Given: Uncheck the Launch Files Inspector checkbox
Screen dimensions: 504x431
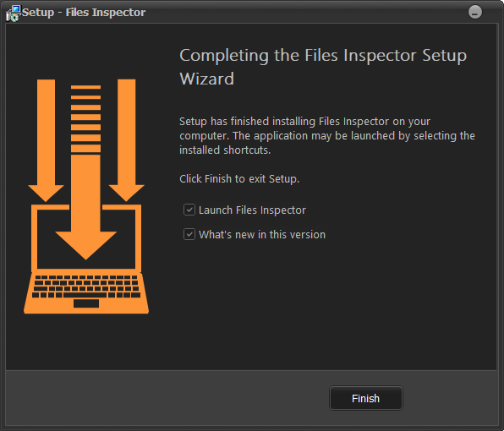Looking at the screenshot, I should coord(189,210).
